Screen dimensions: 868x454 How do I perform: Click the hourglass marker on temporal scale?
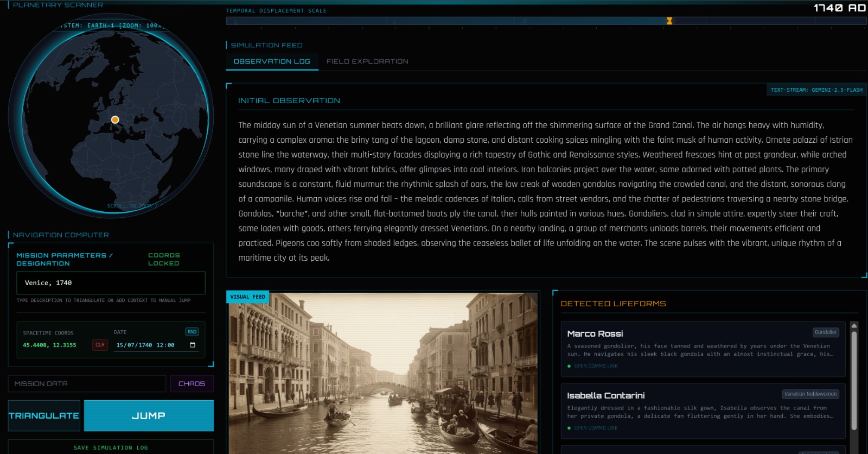coord(669,21)
